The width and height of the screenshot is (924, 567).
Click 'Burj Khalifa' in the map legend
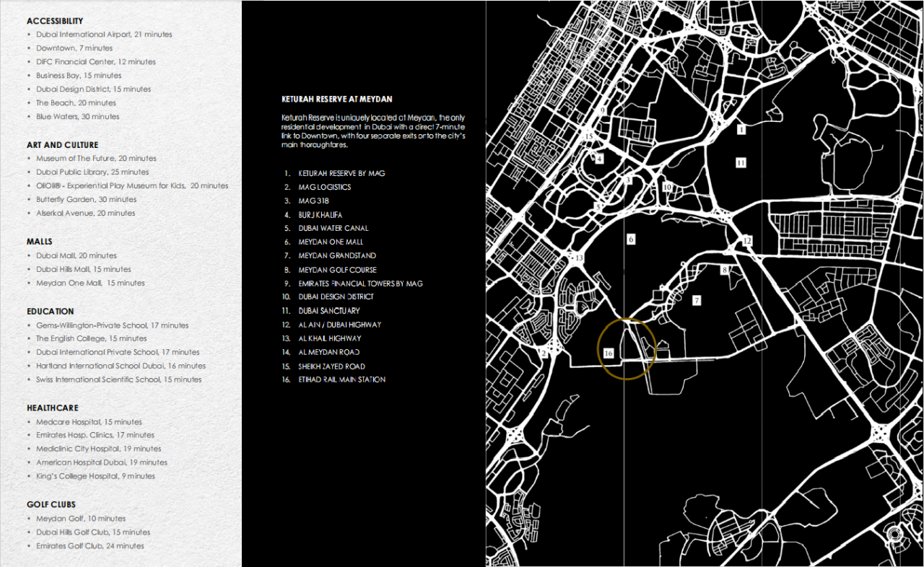tap(320, 215)
